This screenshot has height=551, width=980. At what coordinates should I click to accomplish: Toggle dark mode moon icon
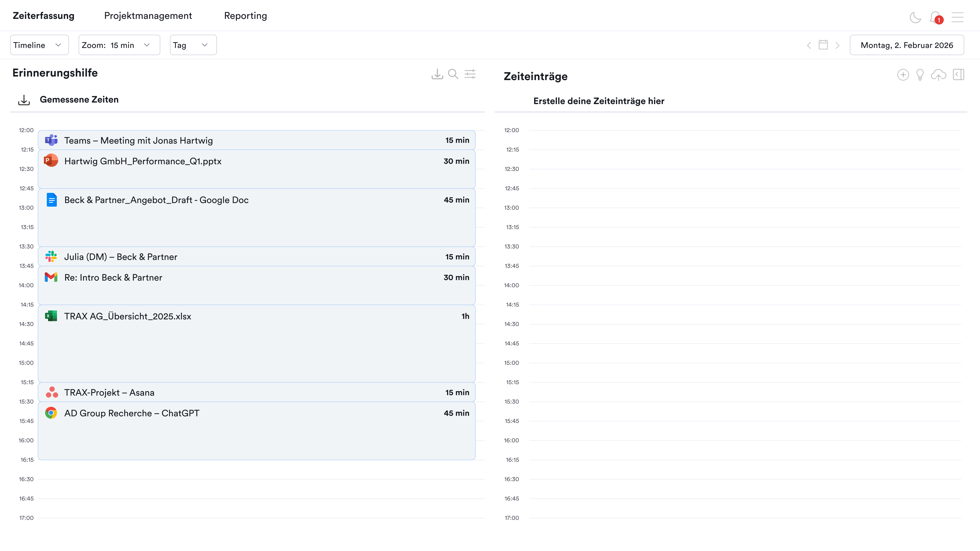pyautogui.click(x=915, y=17)
